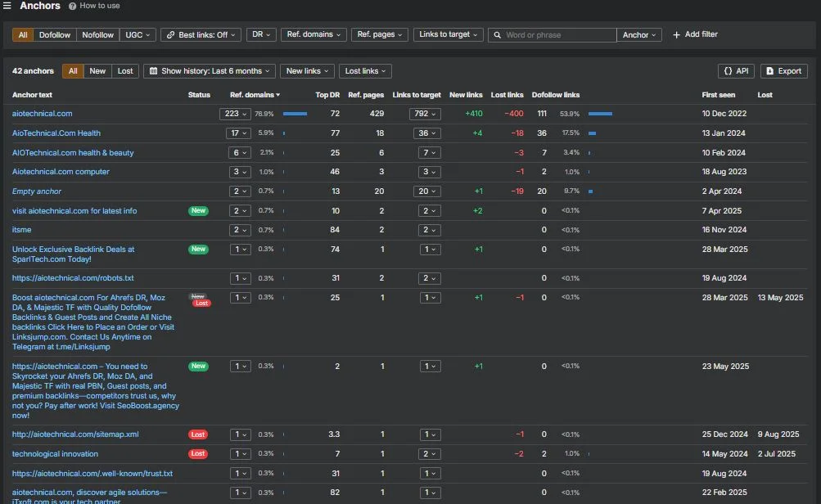Open the Empty anchor link
The width and height of the screenshot is (821, 504).
37,191
